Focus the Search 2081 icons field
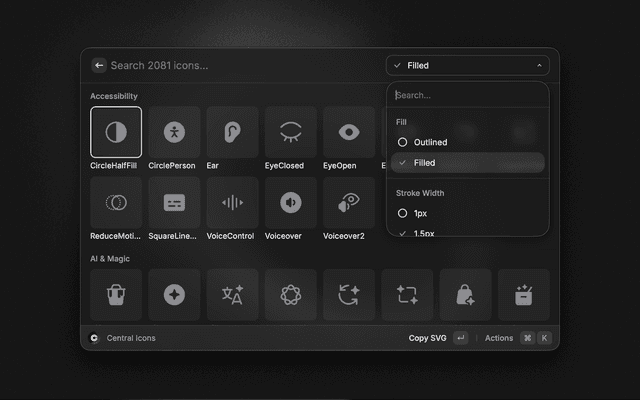 pos(245,65)
